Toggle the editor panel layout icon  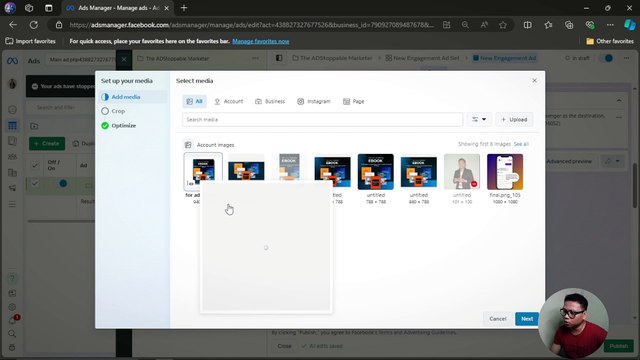[279, 58]
